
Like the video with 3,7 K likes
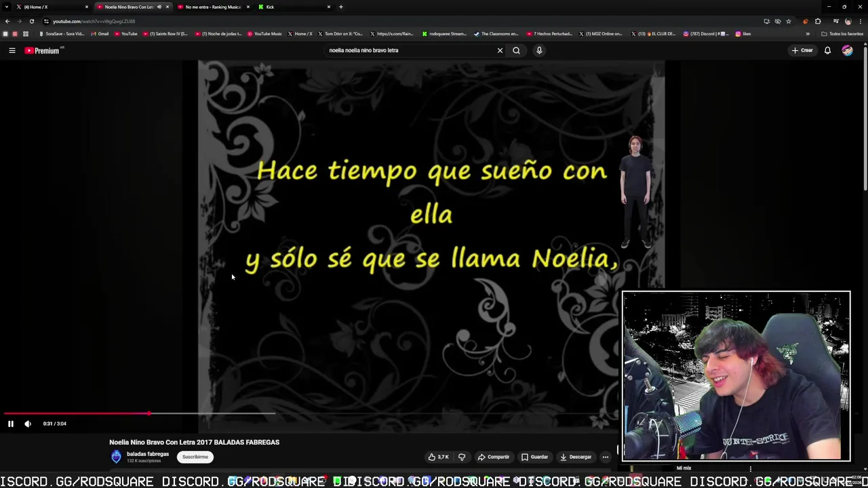(439, 457)
